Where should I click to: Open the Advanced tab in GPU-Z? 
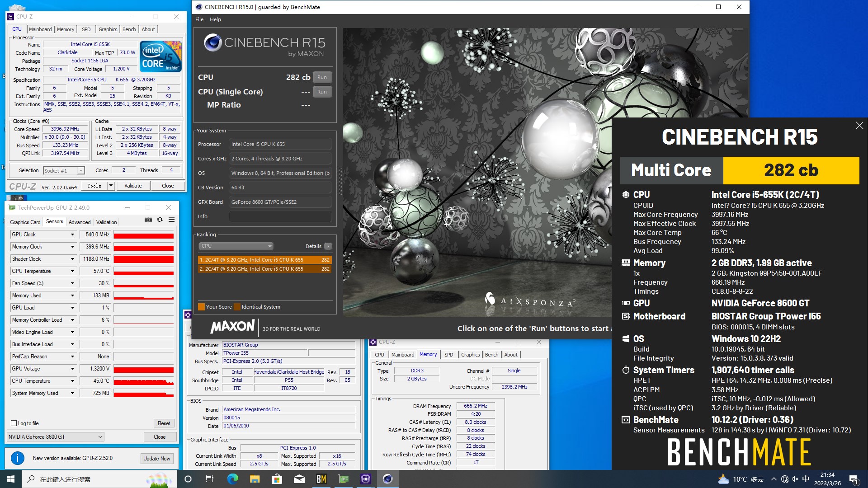[80, 222]
